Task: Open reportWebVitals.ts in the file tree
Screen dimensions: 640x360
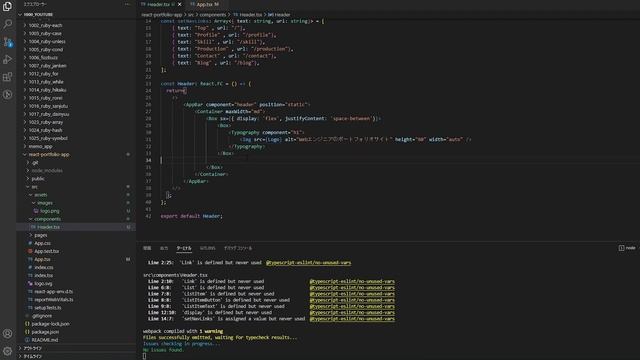Action: pyautogui.click(x=54, y=300)
